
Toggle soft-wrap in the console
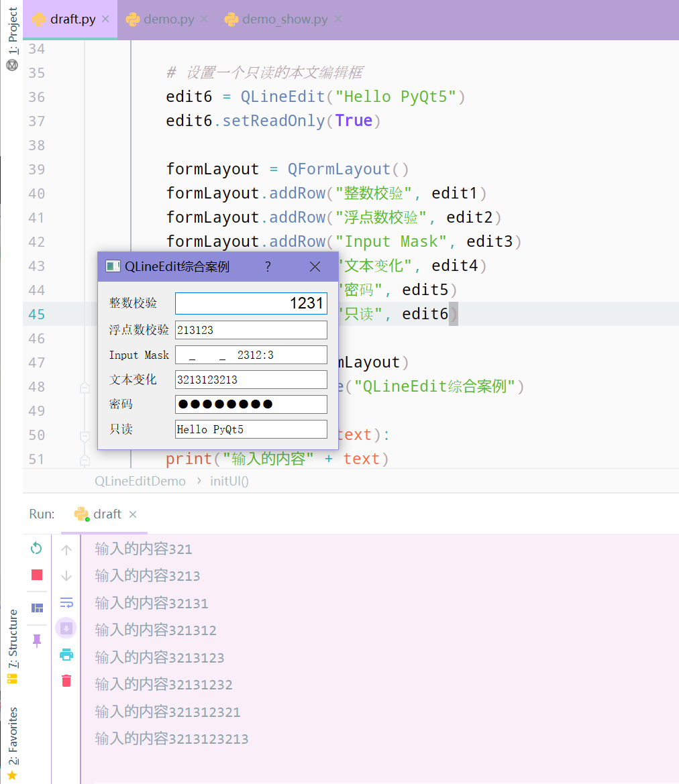pyautogui.click(x=65, y=602)
